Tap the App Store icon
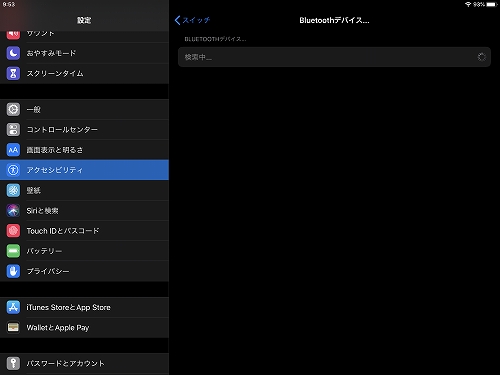 click(x=13, y=307)
